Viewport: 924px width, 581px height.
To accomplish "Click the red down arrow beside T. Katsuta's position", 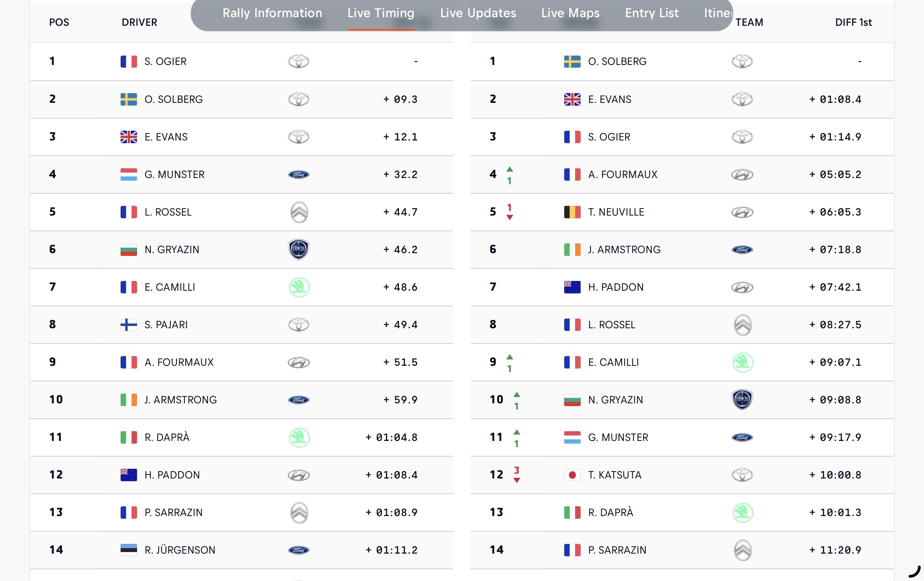I will [516, 480].
